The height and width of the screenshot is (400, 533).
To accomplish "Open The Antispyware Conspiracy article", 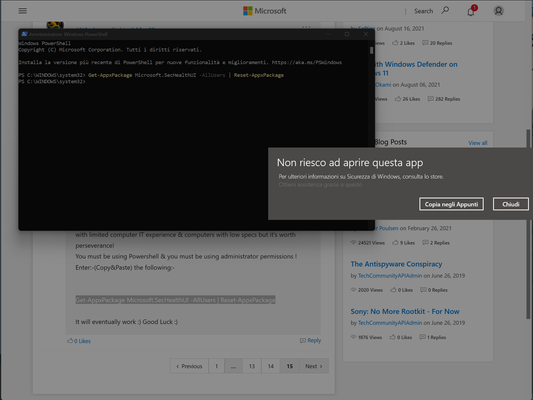I will pos(396,264).
